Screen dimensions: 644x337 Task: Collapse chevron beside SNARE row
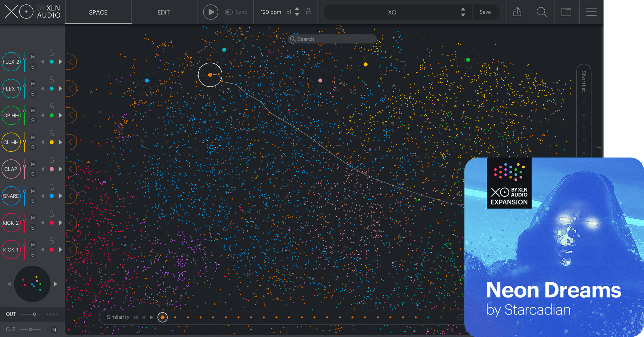(x=71, y=196)
